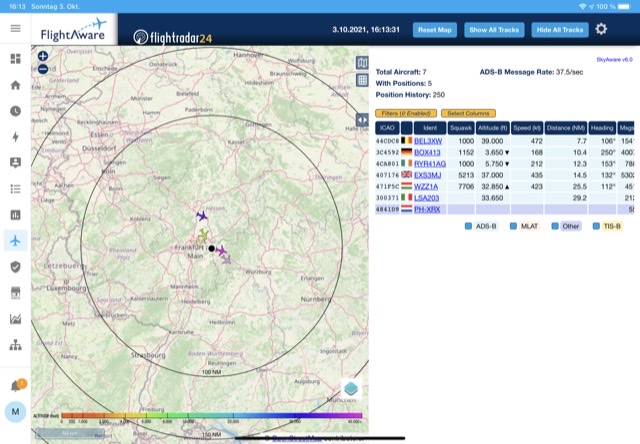Click the map view icon on map edge
This screenshot has width=640, height=444.
362,63
